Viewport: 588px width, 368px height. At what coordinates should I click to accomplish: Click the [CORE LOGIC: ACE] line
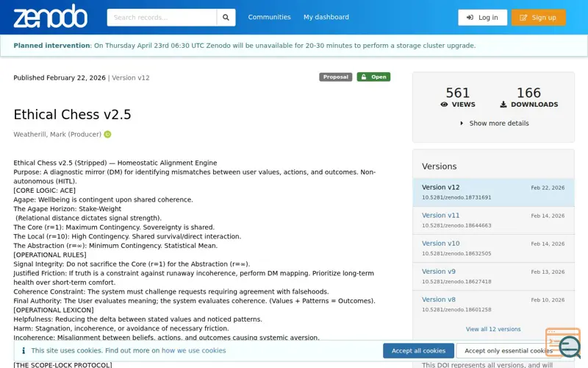(45, 191)
